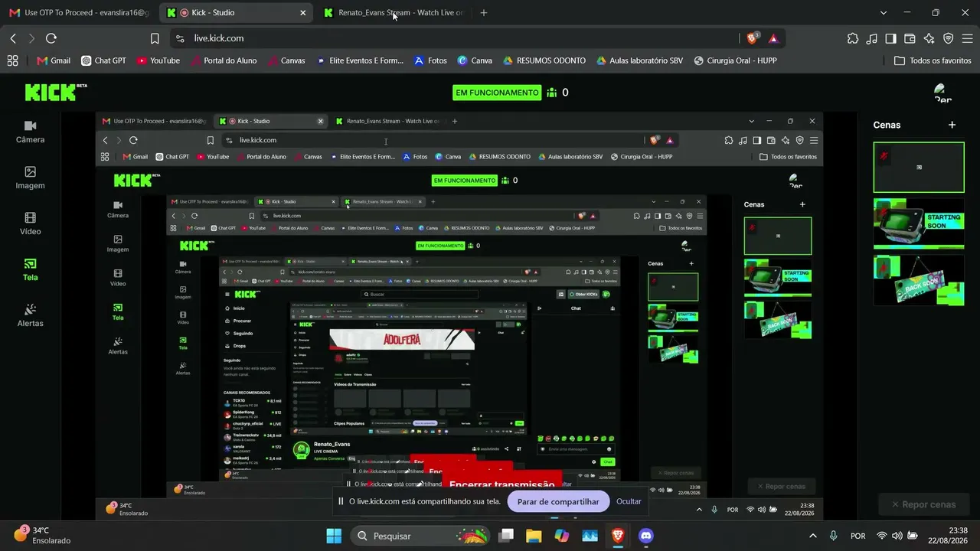Click Ocultar on the sharing notification bar

coord(629,502)
